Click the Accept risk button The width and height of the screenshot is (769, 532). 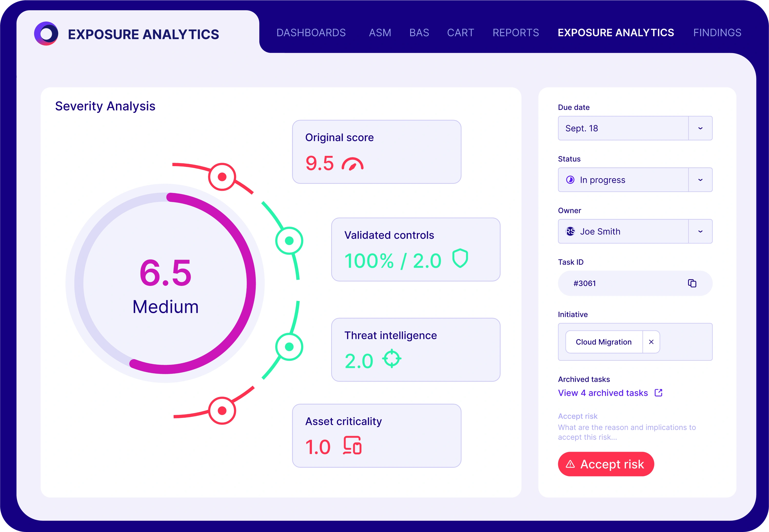tap(606, 464)
